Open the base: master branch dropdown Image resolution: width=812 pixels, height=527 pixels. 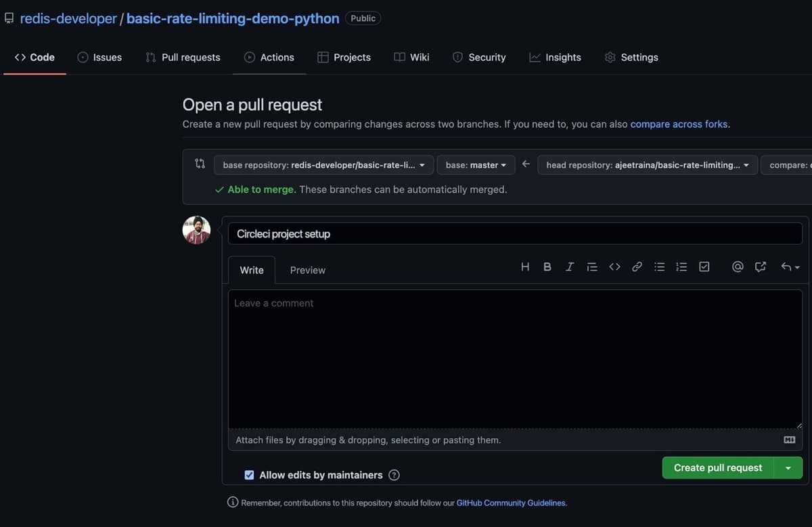[476, 164]
